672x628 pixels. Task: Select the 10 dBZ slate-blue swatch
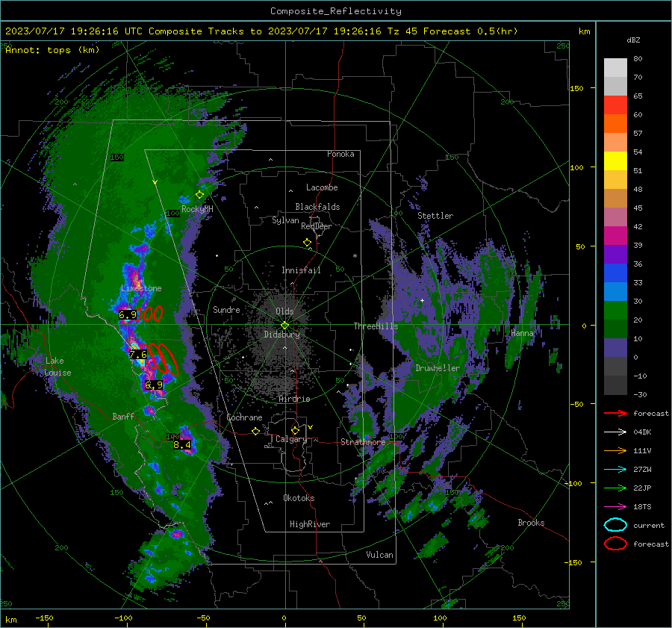pos(615,348)
